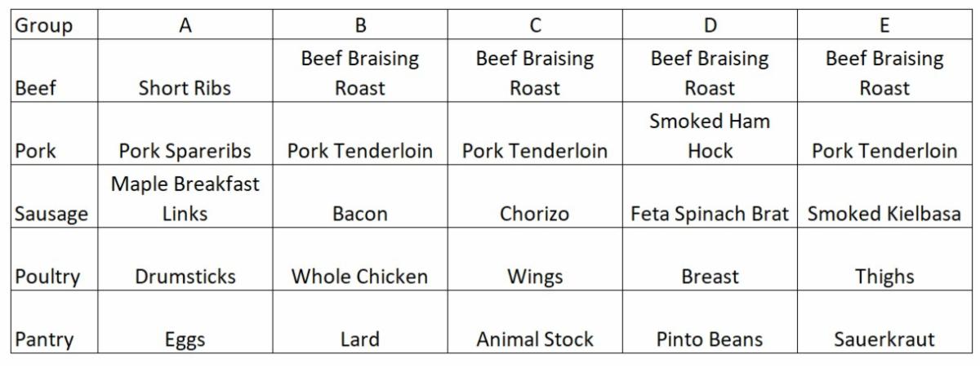Screen dimensions: 980x368
Task: Click the Sauerkraut cell
Action: pos(884,339)
